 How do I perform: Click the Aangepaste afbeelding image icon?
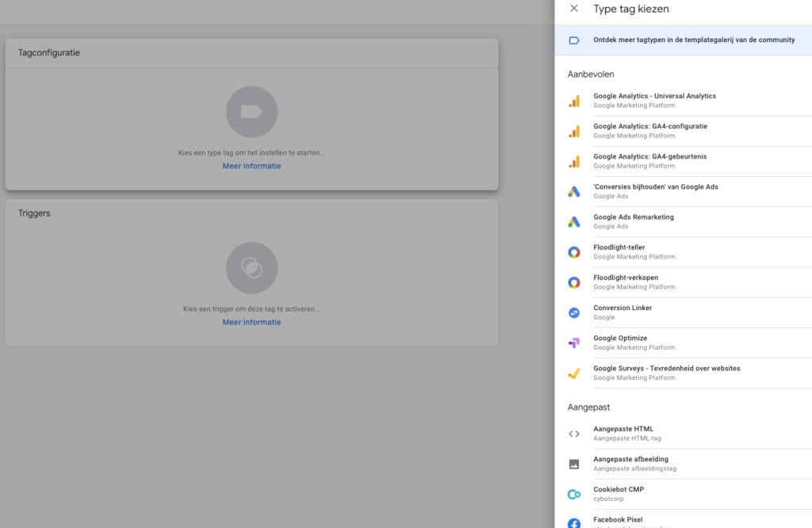[574, 465]
